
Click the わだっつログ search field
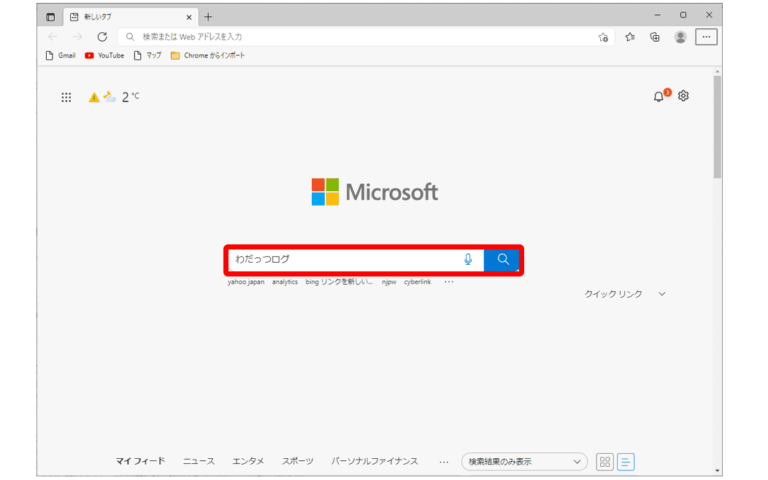[344, 260]
